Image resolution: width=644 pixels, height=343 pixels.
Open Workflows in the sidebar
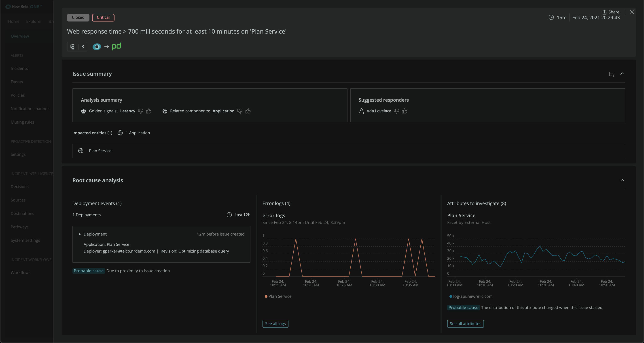coord(21,273)
